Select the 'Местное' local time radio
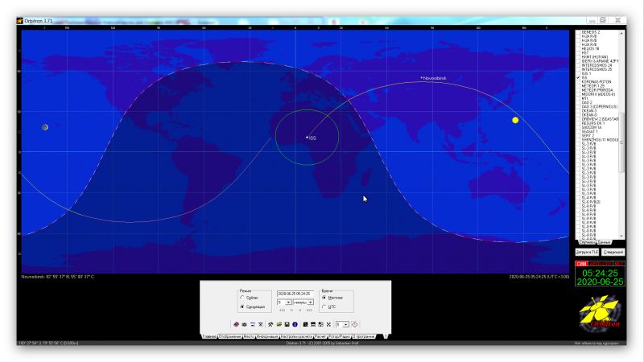This screenshot has width=644, height=362. click(324, 298)
